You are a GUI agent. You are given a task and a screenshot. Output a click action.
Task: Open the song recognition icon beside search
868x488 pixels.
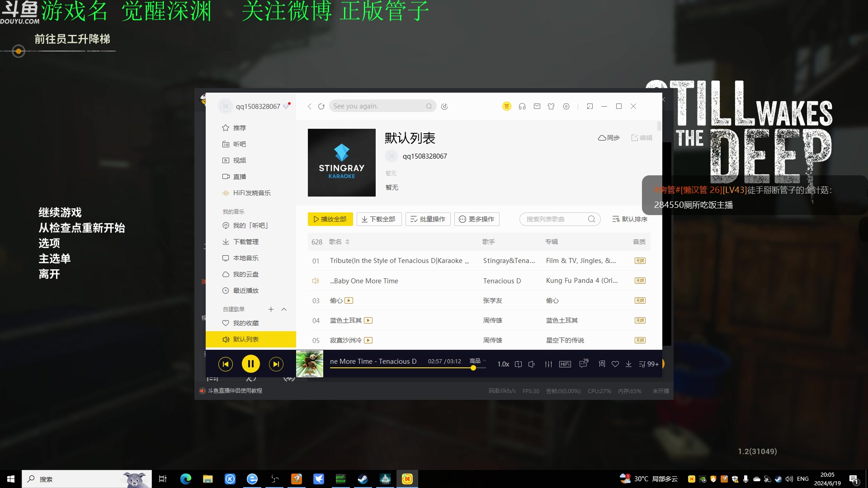(444, 106)
